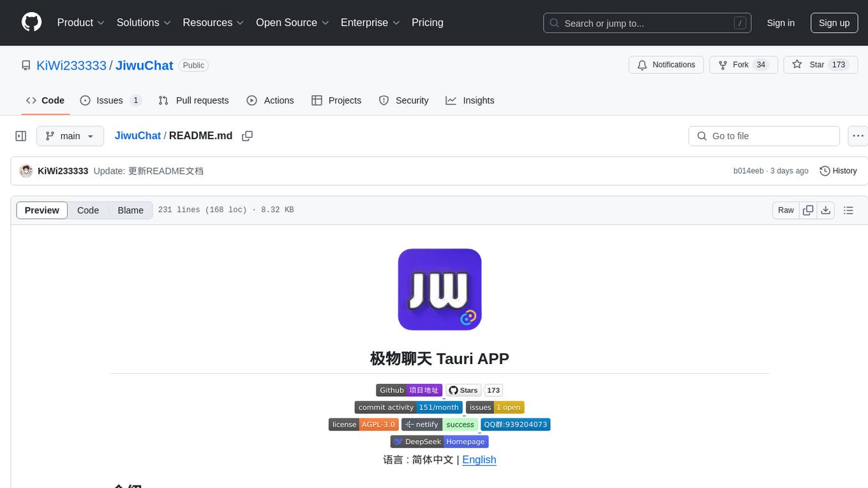
Task: Click the commit activity badge
Action: coord(408,408)
